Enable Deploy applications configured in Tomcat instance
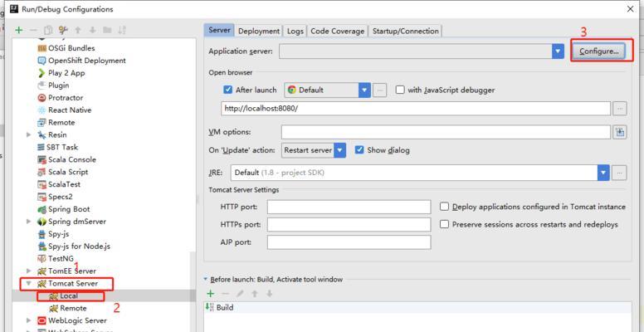This screenshot has height=332, width=644. click(x=444, y=207)
